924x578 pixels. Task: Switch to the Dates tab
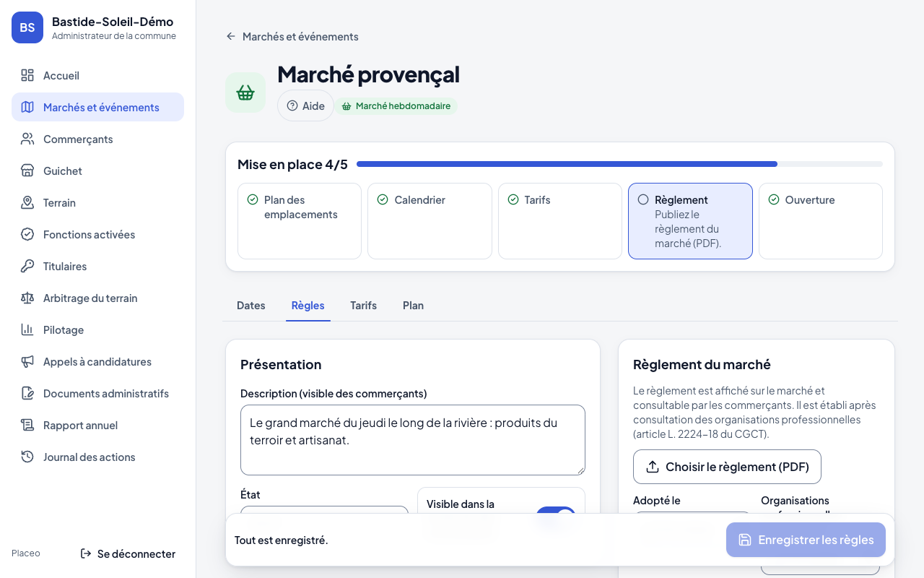coord(251,306)
